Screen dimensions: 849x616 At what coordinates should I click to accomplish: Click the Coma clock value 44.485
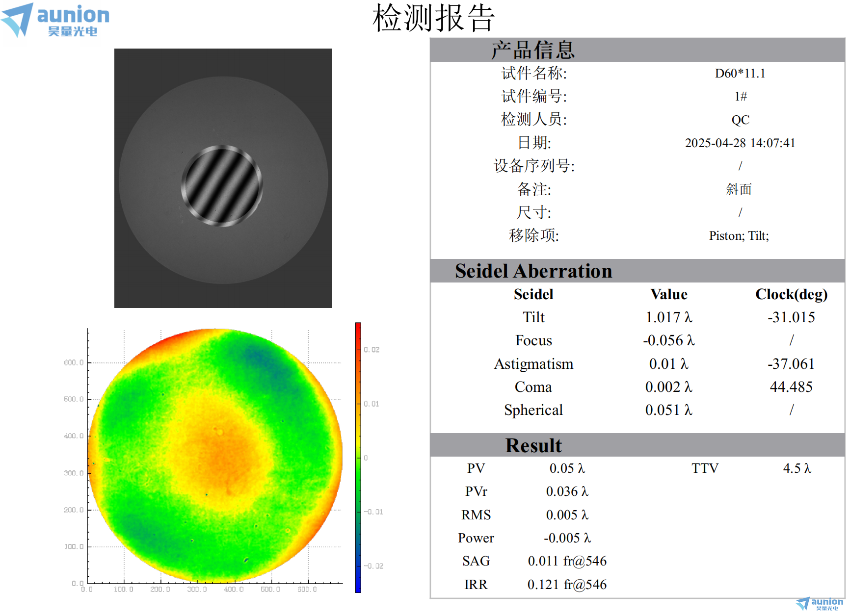coord(791,387)
